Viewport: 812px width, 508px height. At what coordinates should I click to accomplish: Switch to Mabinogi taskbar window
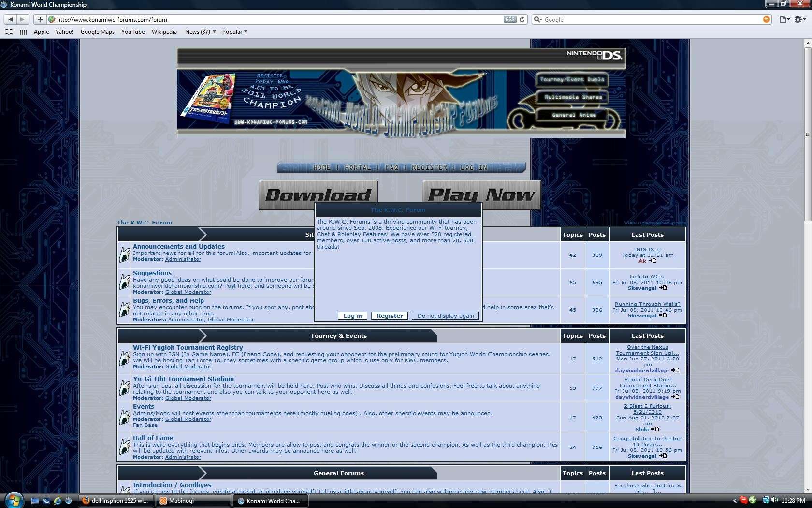pos(193,501)
